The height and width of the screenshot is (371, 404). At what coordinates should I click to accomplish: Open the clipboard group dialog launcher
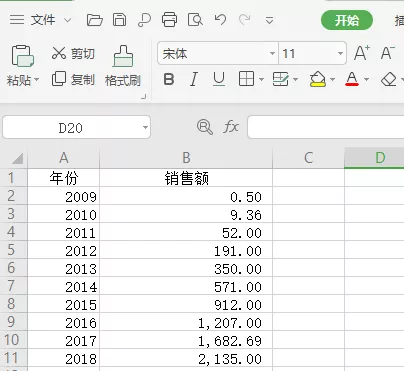coord(144,97)
